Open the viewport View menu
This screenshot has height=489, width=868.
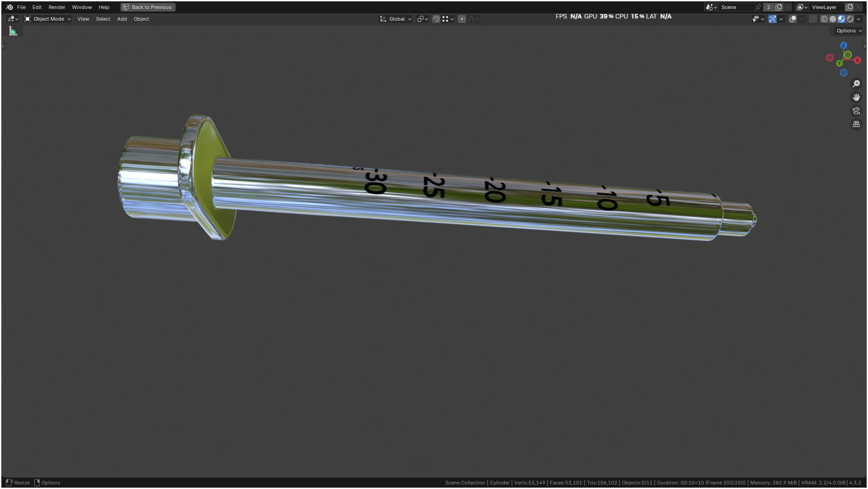pos(83,19)
